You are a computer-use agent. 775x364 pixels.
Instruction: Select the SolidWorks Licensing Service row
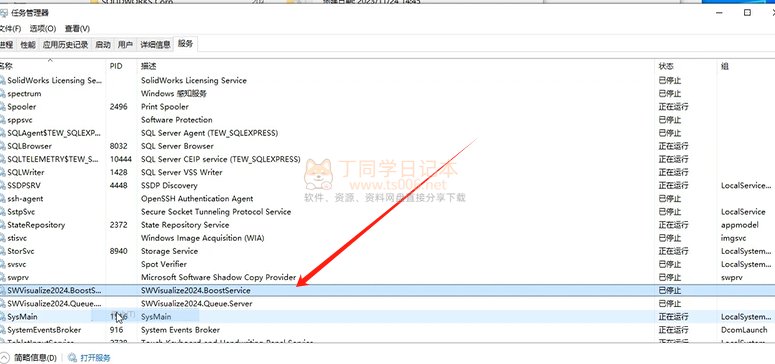pyautogui.click(x=388, y=81)
